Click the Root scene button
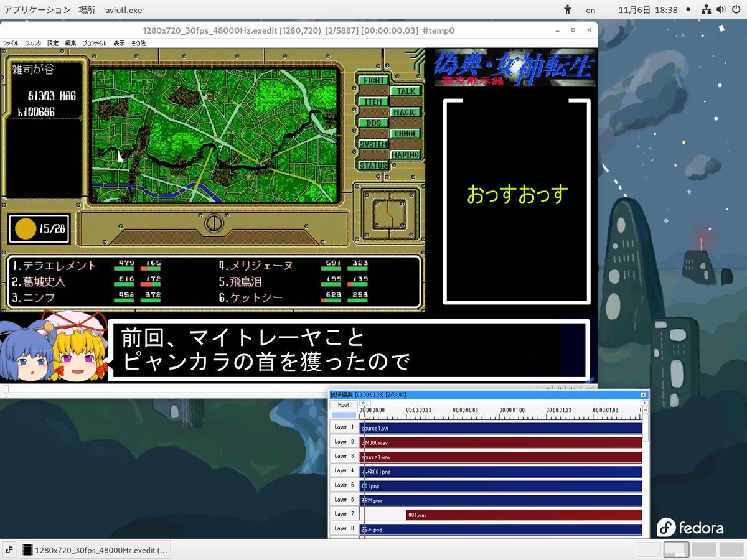Image resolution: width=747 pixels, height=560 pixels. [344, 405]
